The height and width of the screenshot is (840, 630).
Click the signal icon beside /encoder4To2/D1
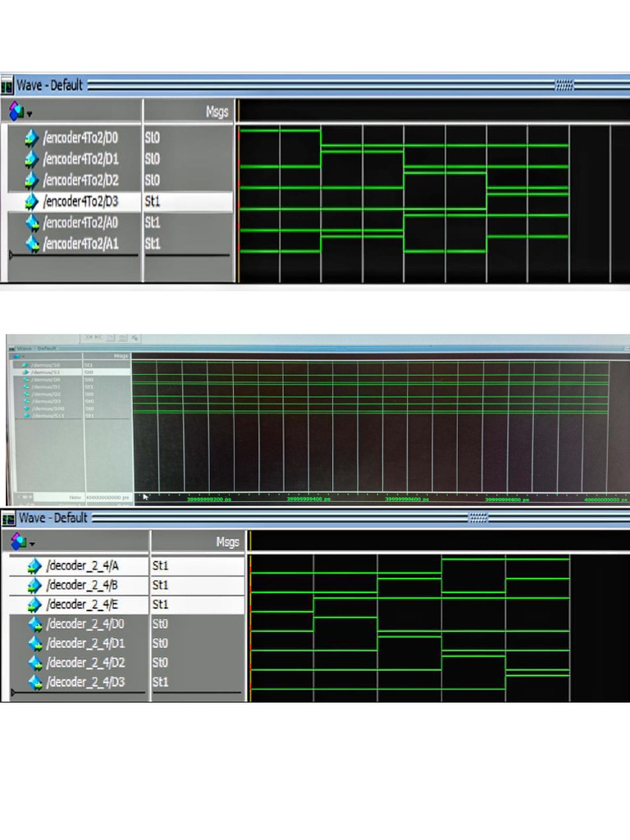point(32,159)
